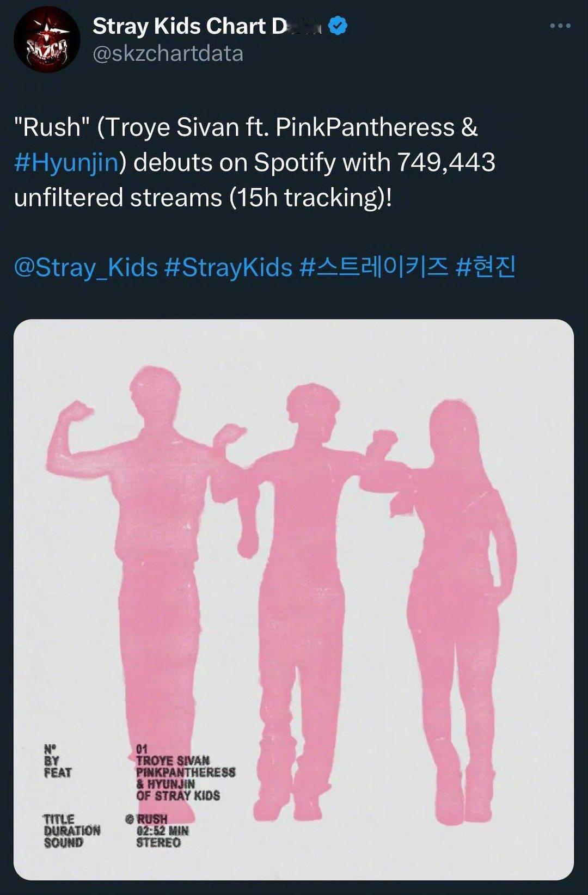Click the blue verified badge
The height and width of the screenshot is (895, 588).
339,26
